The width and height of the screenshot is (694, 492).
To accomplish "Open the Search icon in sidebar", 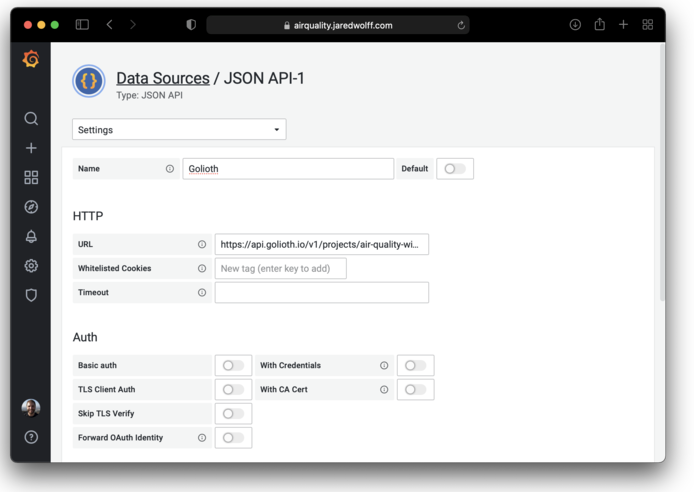I will 31,119.
